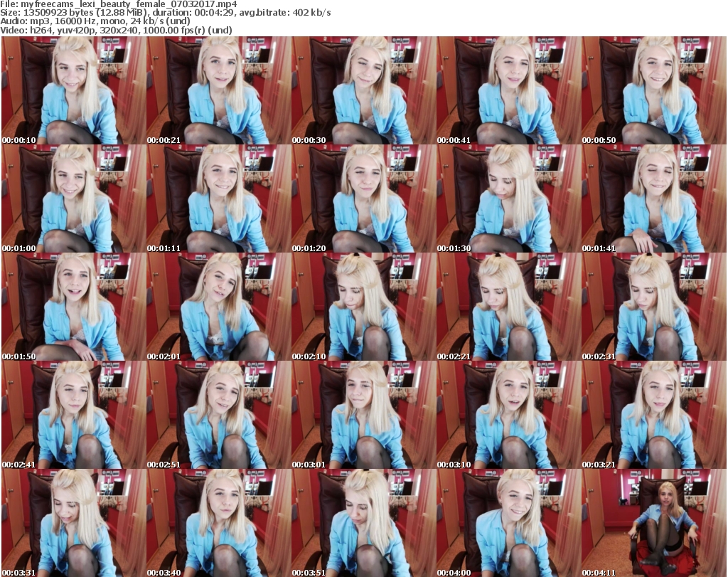This screenshot has height=577, width=728.
Task: Select the thumbnail stamped 00:01:30
Action: [x=509, y=198]
